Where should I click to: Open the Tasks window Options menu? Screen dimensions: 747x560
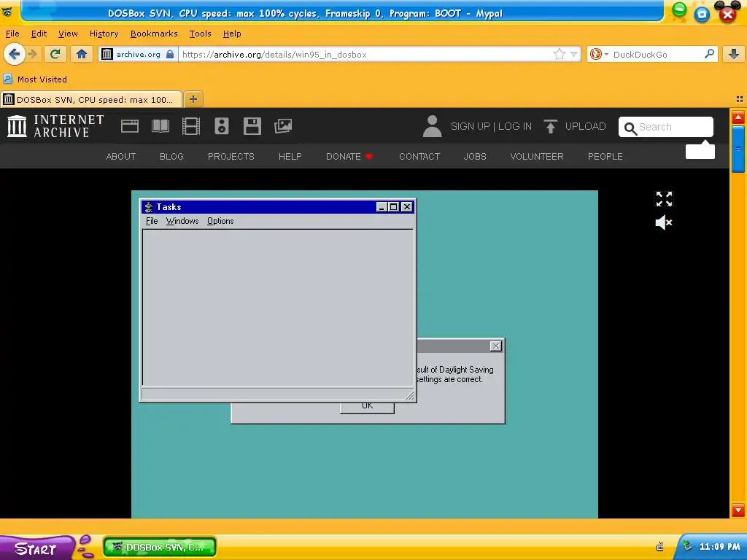click(x=220, y=221)
